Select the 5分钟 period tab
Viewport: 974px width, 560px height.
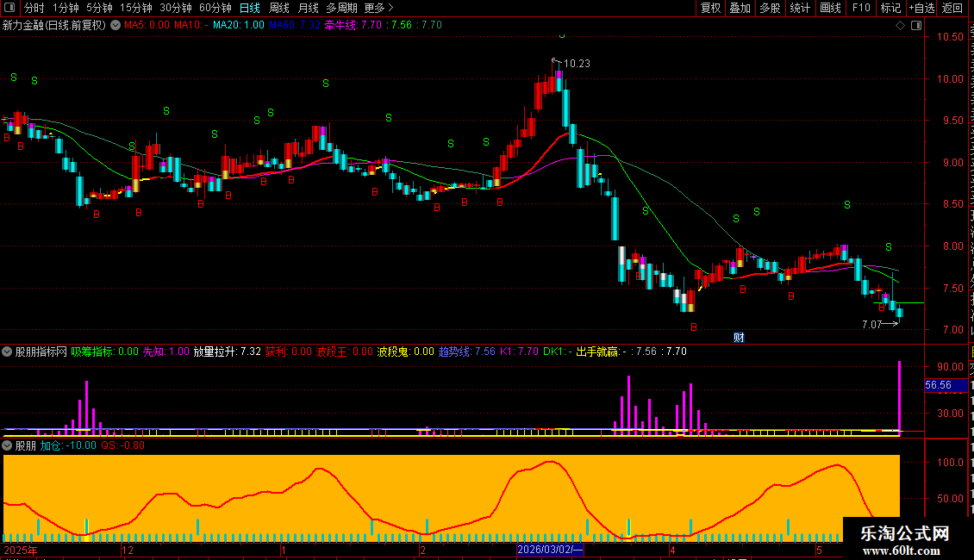pyautogui.click(x=99, y=8)
